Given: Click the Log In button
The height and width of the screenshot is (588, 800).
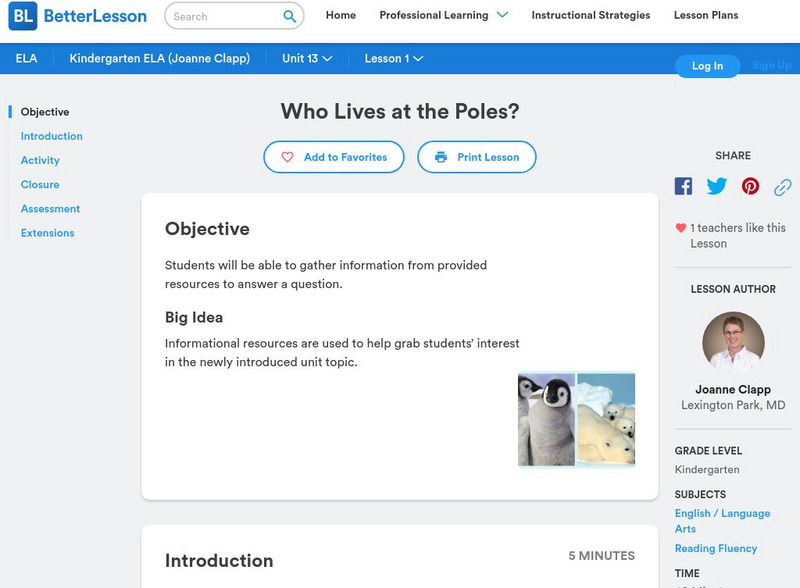Looking at the screenshot, I should coord(707,66).
